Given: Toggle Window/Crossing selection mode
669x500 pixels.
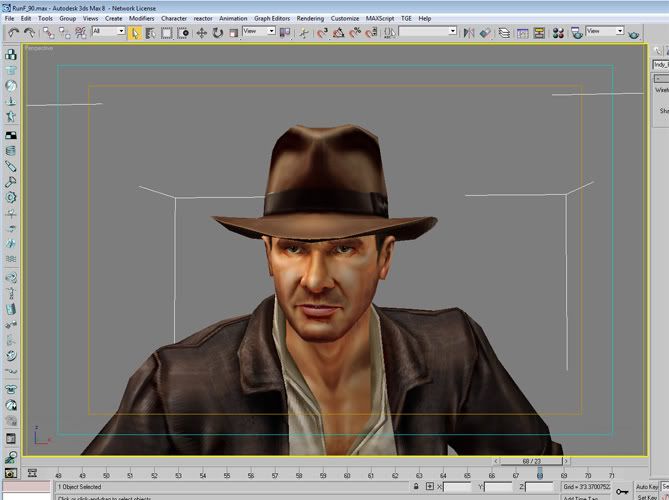Looking at the screenshot, I should (183, 33).
